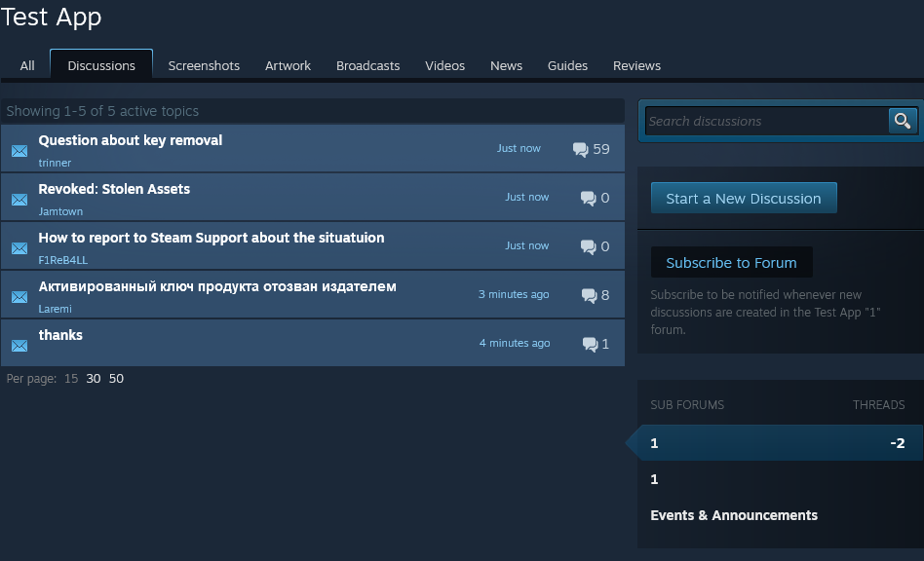This screenshot has width=924, height=561.
Task: Select the Discussions tab
Action: pyautogui.click(x=101, y=64)
